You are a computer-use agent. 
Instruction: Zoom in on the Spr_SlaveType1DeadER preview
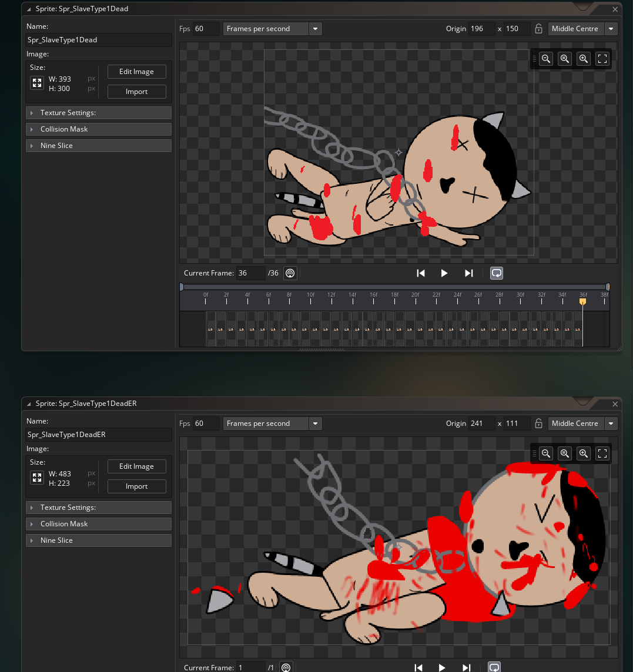coord(584,453)
